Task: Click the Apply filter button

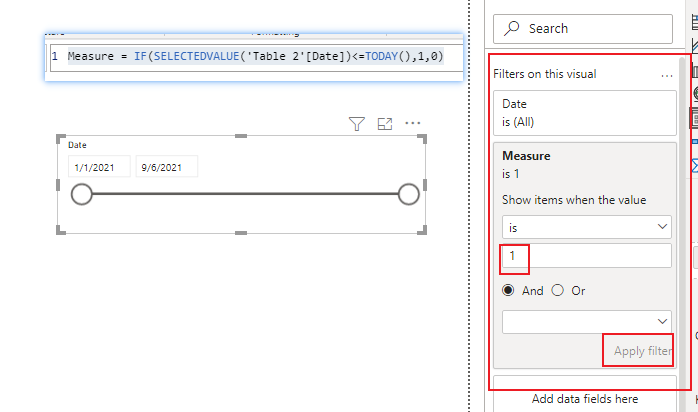Action: click(642, 351)
